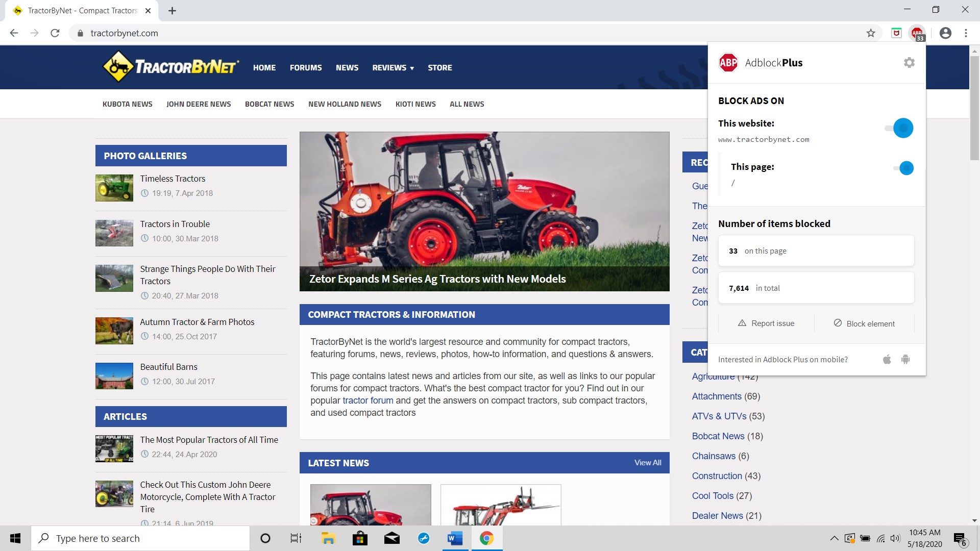Open Mail app from taskbar
Image resolution: width=980 pixels, height=551 pixels.
392,538
